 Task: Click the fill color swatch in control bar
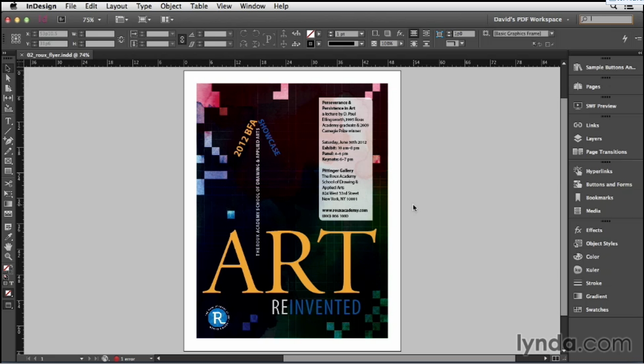[x=311, y=34]
